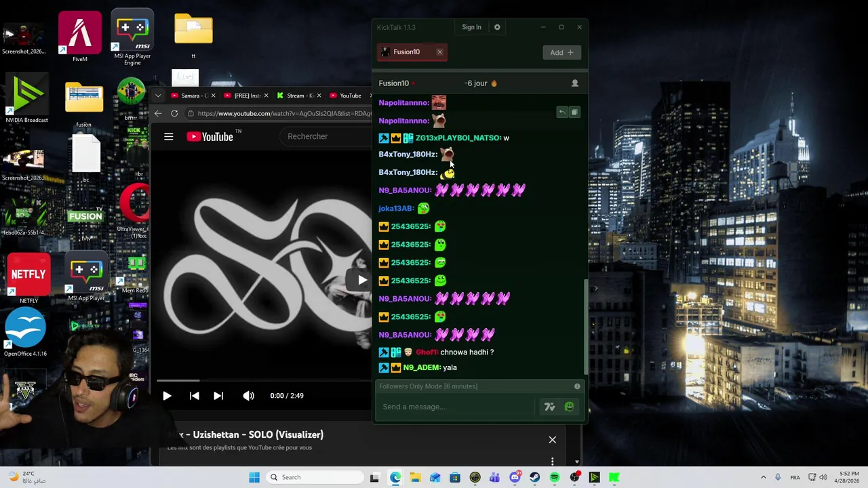Open the chatters list user icon
Screen dimensions: 868x488
click(575, 83)
